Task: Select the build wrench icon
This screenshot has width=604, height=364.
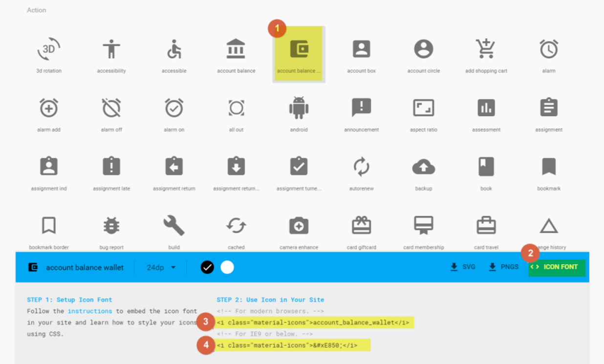Action: tap(174, 226)
